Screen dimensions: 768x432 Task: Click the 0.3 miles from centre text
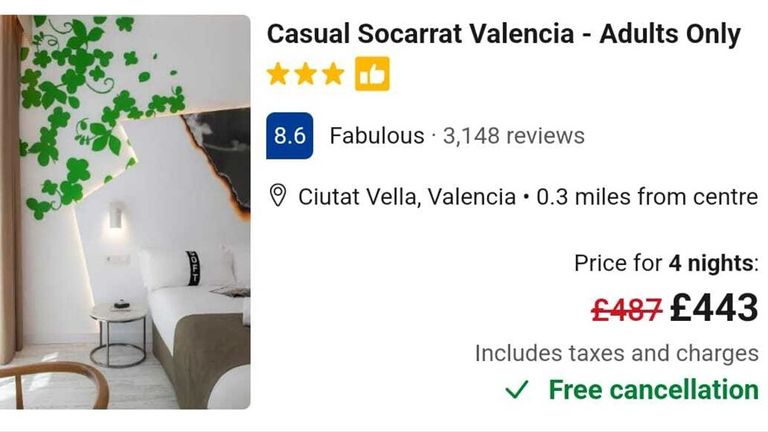(647, 197)
